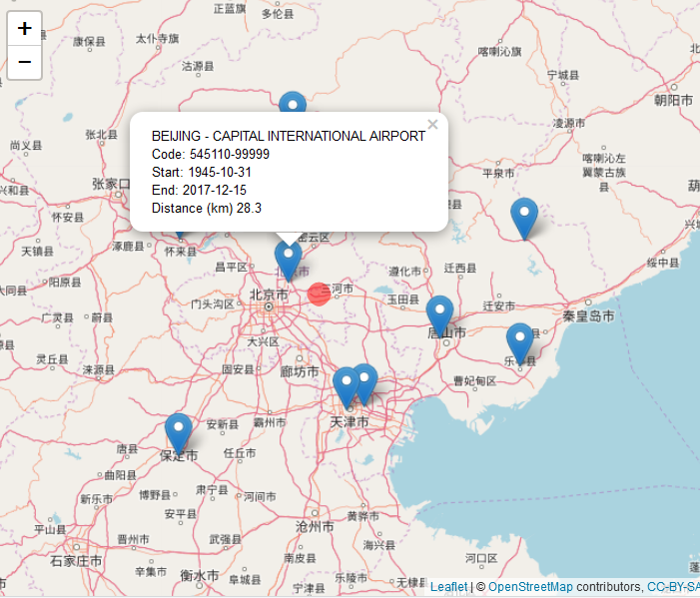Click the Distance (km) 28.3 line
The image size is (700, 598).
coord(207,208)
